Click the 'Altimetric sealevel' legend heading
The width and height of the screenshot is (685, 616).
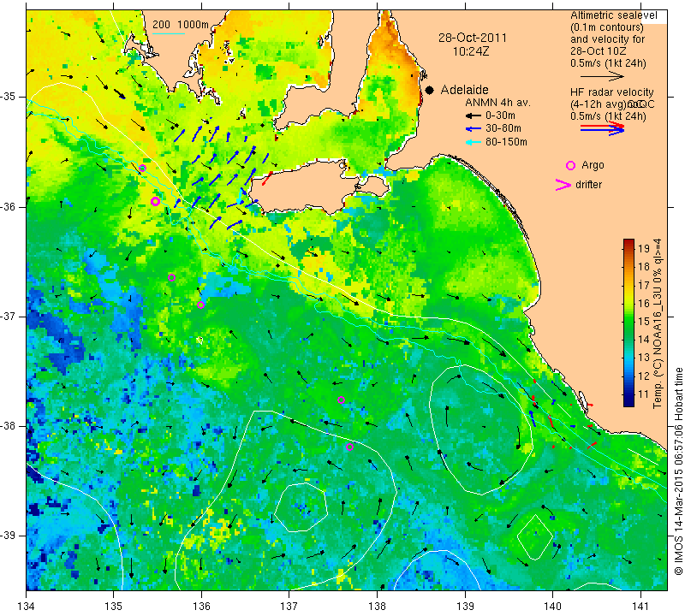(x=613, y=15)
